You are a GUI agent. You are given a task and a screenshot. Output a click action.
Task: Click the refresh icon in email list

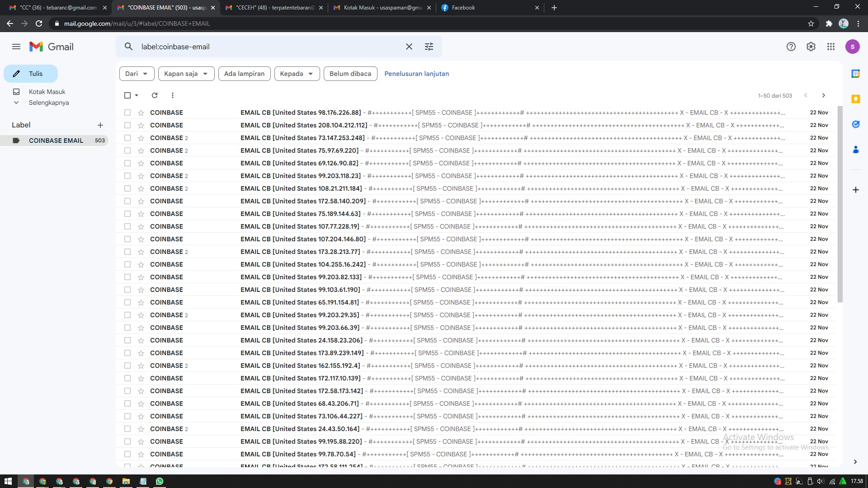click(155, 95)
